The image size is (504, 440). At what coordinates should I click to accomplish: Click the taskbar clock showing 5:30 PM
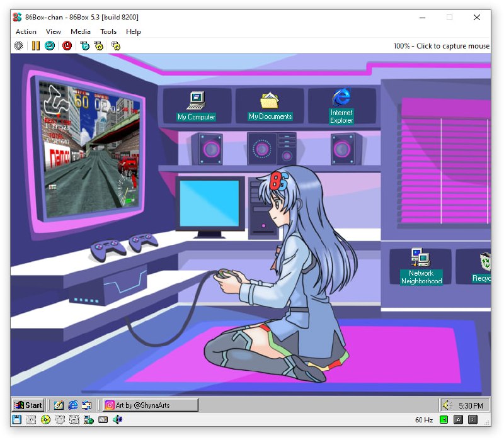click(471, 405)
